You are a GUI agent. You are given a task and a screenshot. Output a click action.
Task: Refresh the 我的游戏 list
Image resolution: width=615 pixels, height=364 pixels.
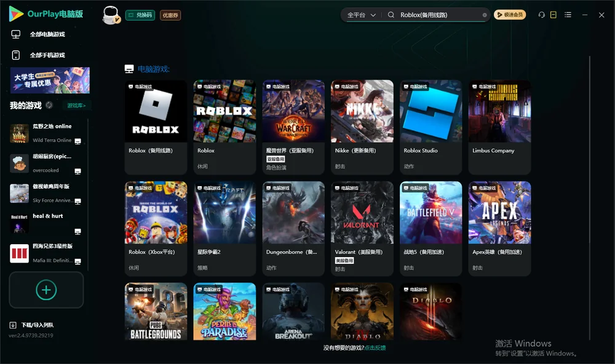click(49, 105)
